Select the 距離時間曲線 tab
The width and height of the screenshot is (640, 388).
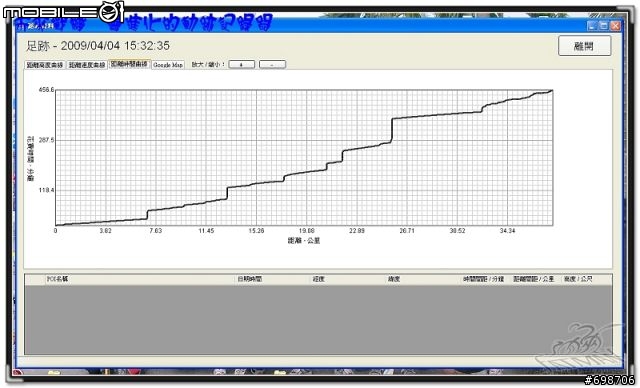pyautogui.click(x=129, y=64)
